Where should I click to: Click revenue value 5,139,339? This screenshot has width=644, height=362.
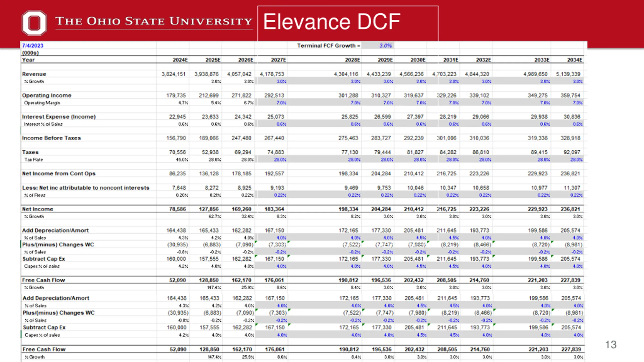click(568, 74)
